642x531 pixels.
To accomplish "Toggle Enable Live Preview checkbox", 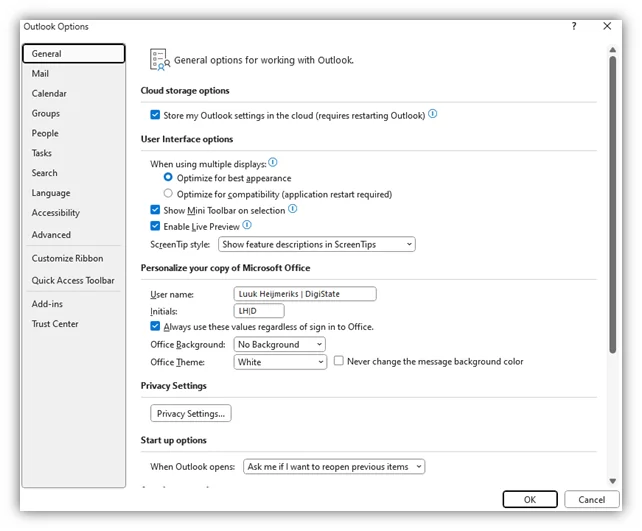I will click(155, 226).
